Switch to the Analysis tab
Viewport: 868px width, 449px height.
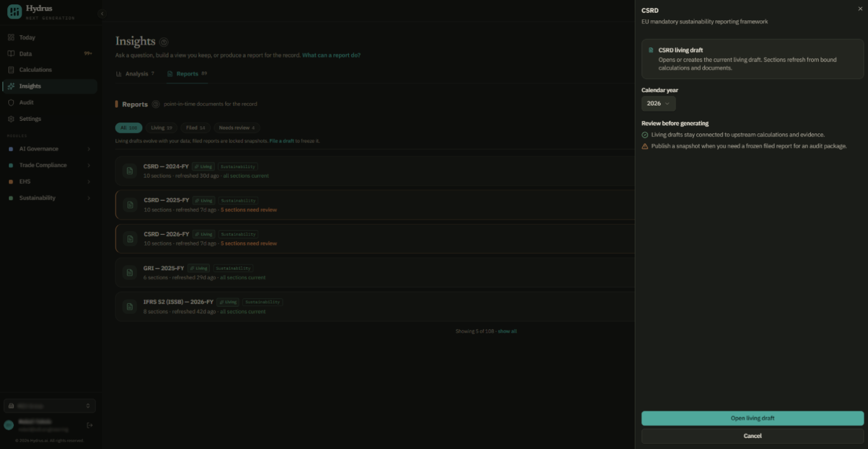tap(135, 74)
